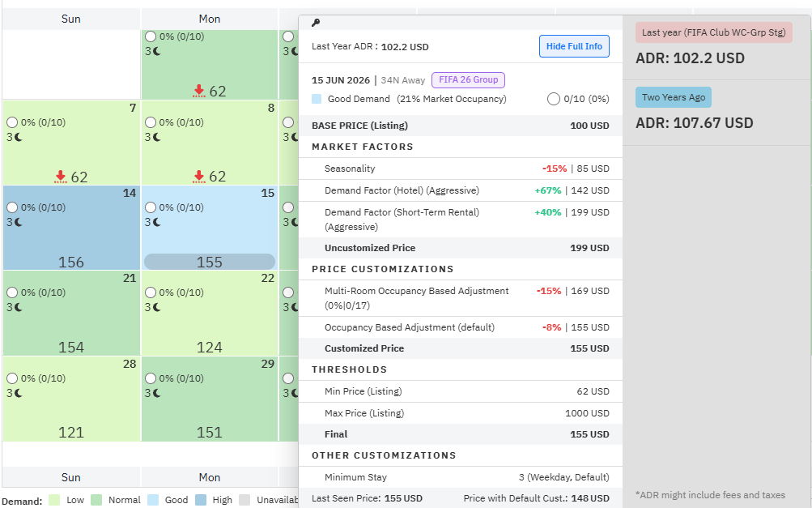
Task: Open Sunday 21 cell priced 154
Action: point(71,313)
